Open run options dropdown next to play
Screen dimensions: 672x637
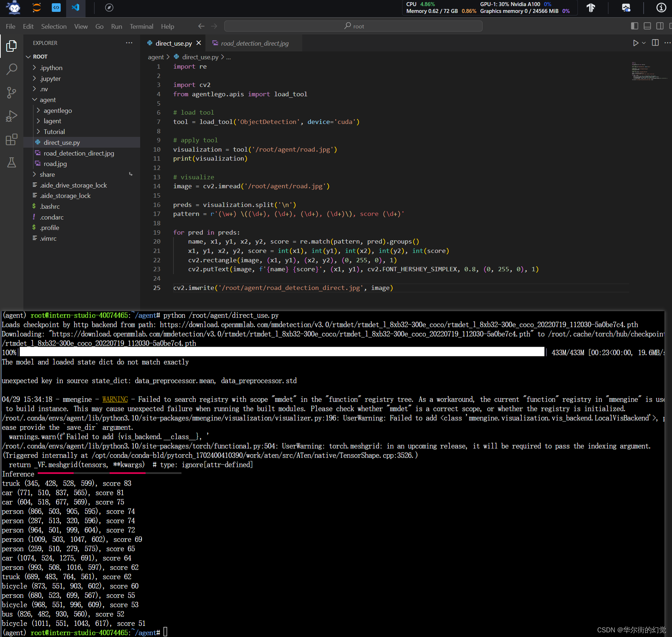tap(644, 43)
